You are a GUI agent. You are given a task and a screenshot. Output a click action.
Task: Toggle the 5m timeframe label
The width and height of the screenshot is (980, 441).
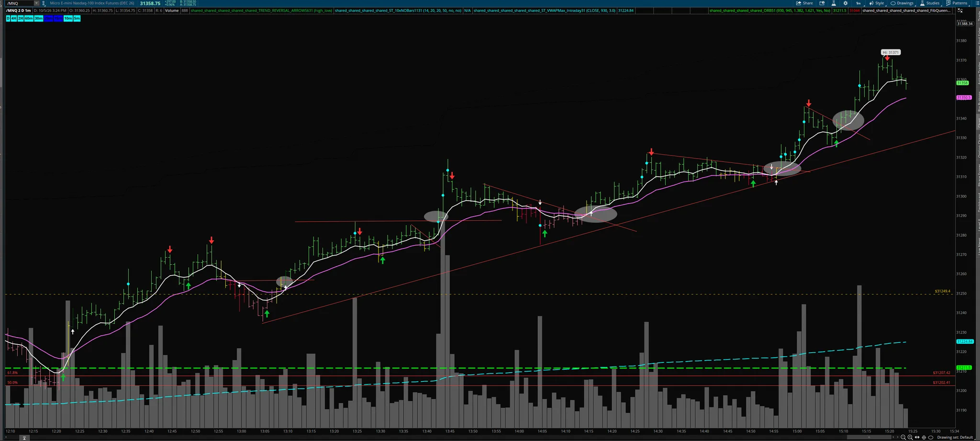coord(77,18)
